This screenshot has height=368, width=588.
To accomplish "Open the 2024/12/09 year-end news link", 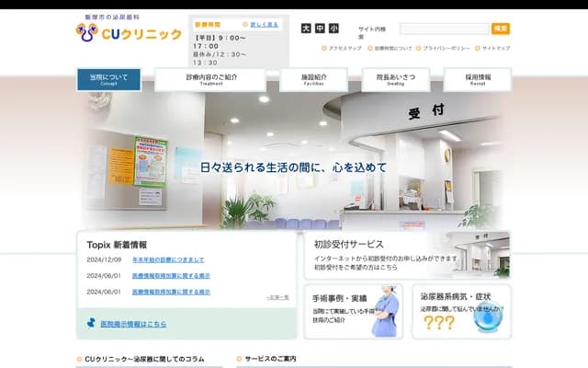I will coord(168,259).
